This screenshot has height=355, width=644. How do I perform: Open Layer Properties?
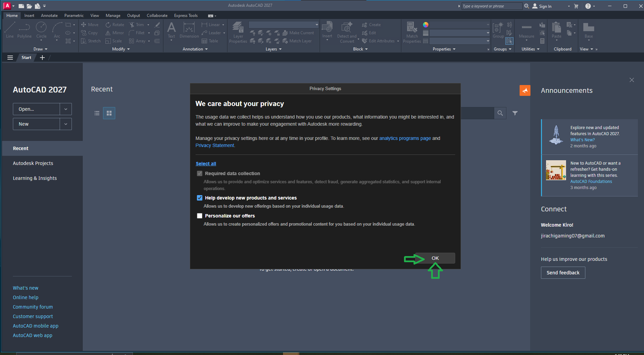pyautogui.click(x=238, y=32)
